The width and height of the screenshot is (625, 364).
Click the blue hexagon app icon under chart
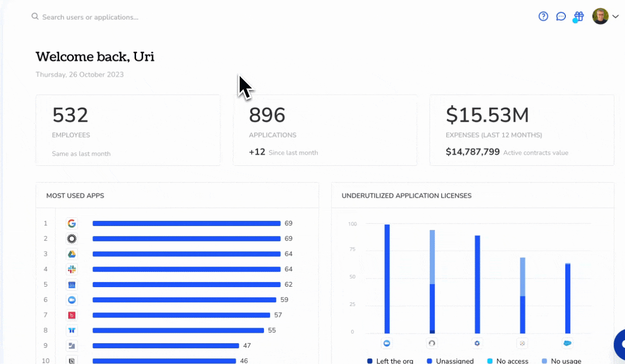pos(477,343)
